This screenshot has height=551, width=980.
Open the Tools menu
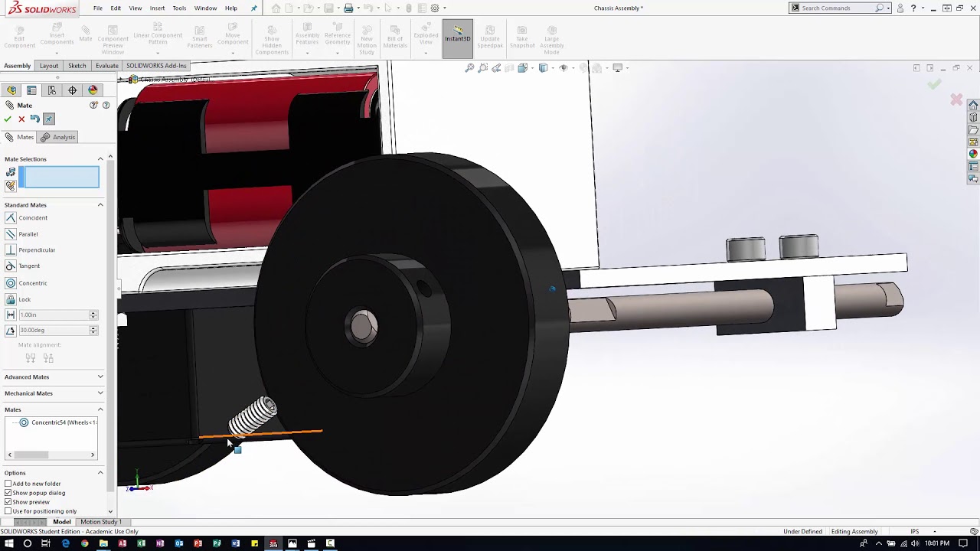pos(179,8)
